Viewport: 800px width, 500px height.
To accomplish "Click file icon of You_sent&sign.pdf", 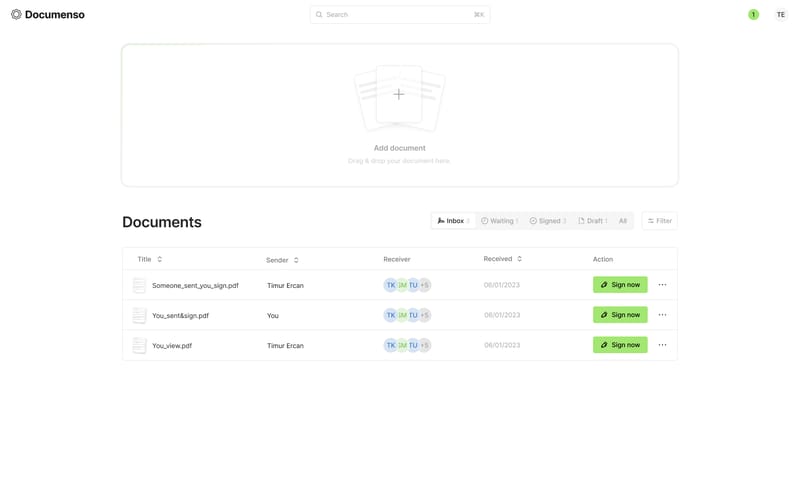I will 139,315.
